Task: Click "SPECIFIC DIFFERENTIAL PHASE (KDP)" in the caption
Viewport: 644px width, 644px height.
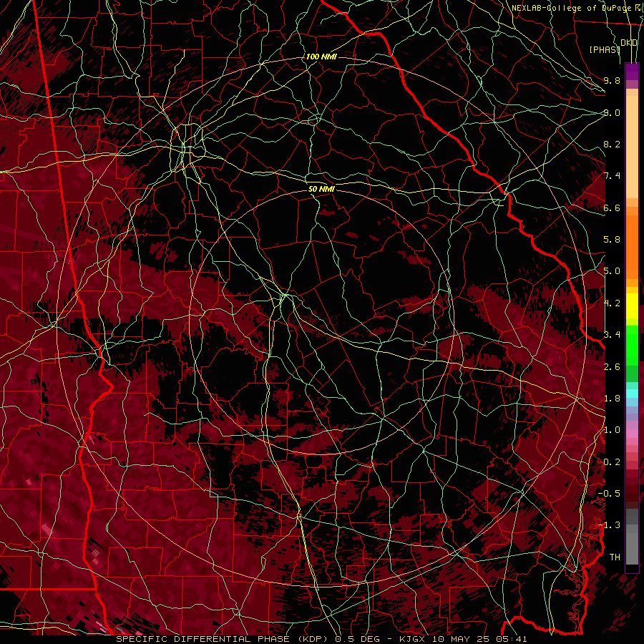Action: coord(223,639)
